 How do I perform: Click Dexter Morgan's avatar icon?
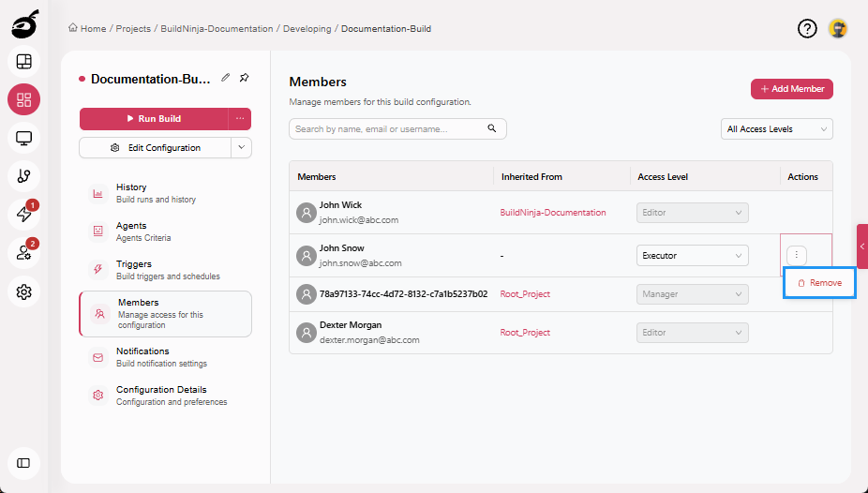(307, 333)
